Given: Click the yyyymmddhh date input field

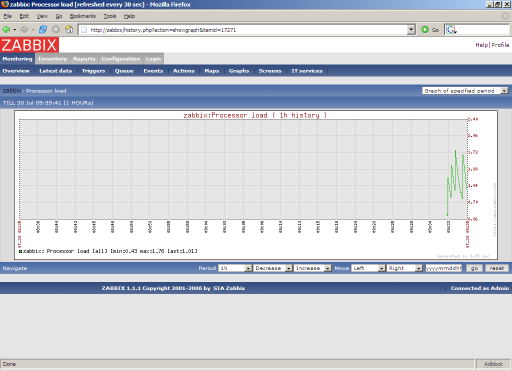Looking at the screenshot, I should pos(444,268).
